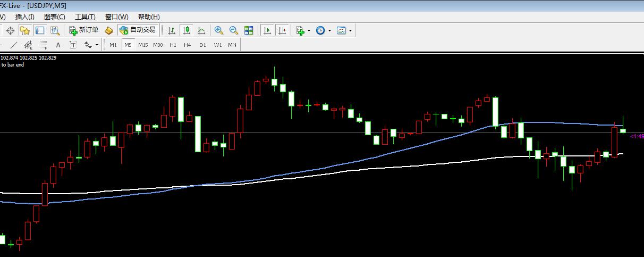The height and width of the screenshot is (257, 644).
Task: Open the 图表(C) menu
Action: click(x=54, y=17)
